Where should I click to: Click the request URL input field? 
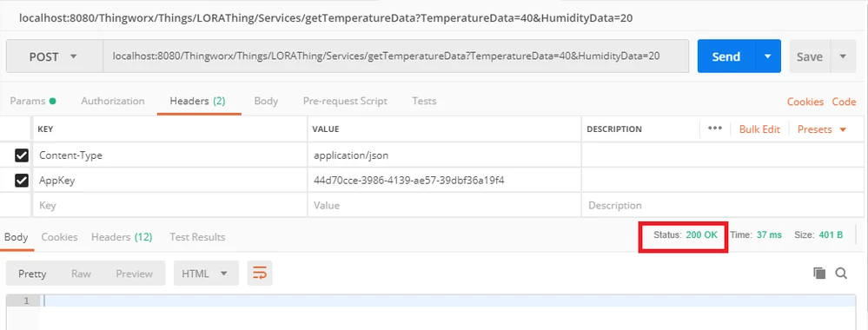[x=396, y=56]
